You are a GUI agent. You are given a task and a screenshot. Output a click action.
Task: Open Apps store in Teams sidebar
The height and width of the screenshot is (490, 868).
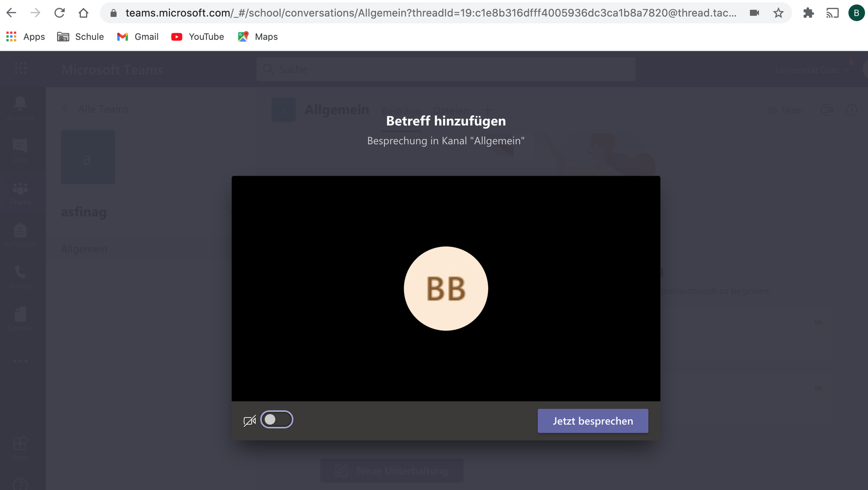point(20,449)
